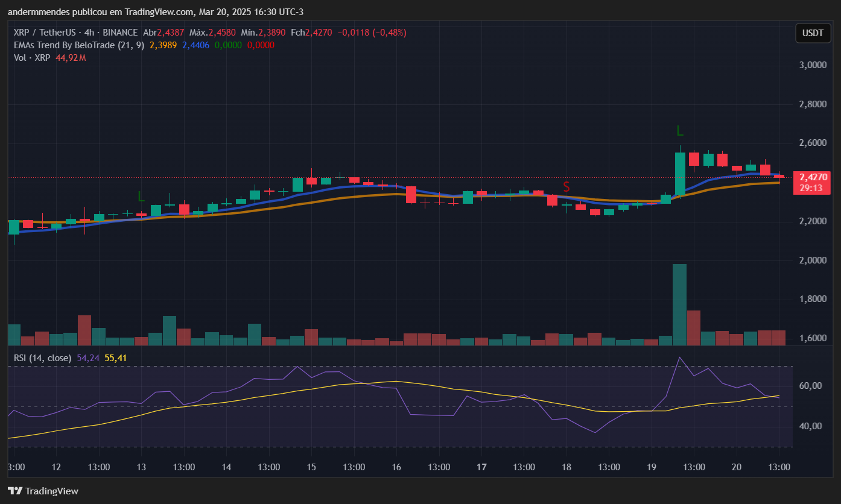Click the 15 date on time axis
841x504 pixels.
tap(311, 467)
